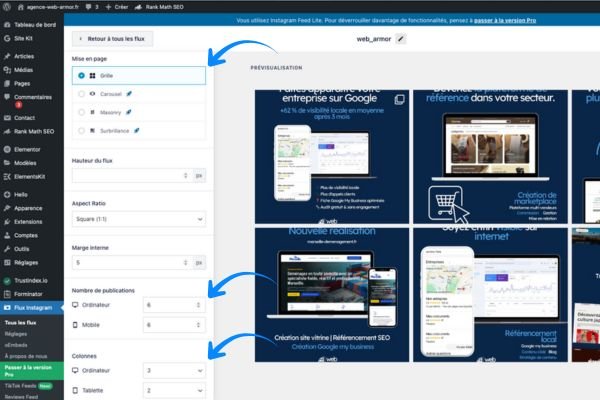The height and width of the screenshot is (400, 600).
Task: Open the Colonnes Tablette dropdown
Action: 174,390
